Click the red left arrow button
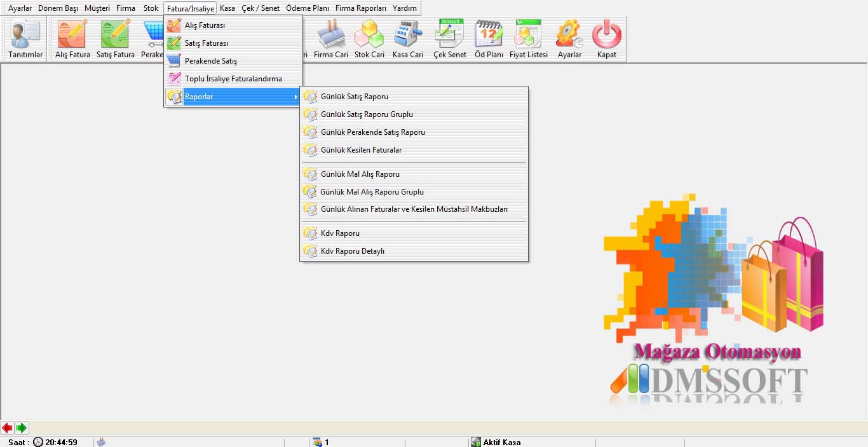 (x=8, y=428)
